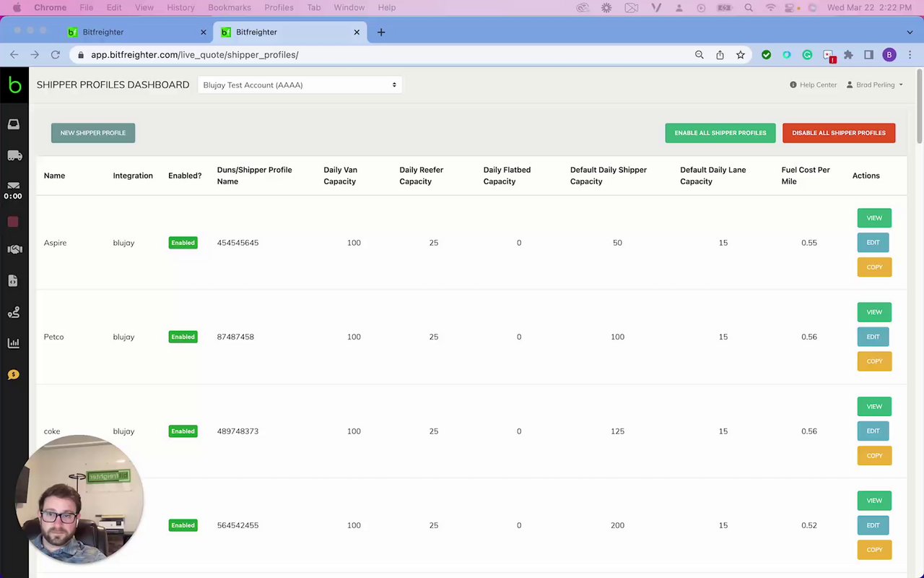Open the Apple menu

(17, 7)
